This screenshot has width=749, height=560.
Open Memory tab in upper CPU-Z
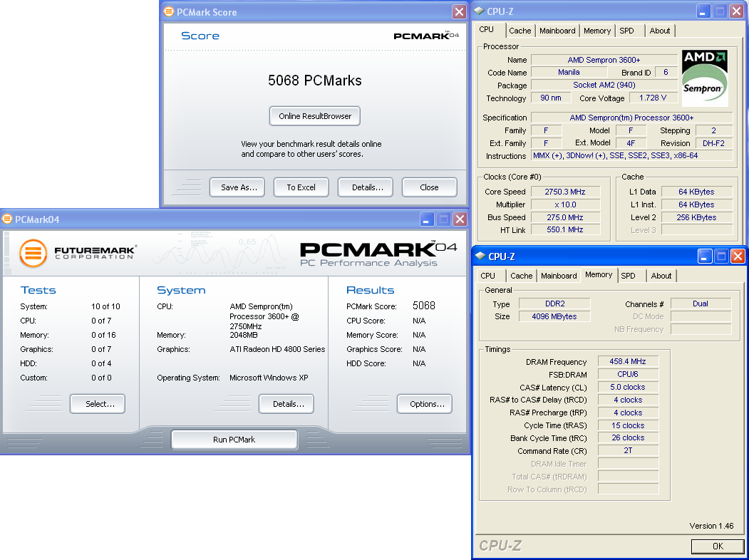click(x=597, y=31)
